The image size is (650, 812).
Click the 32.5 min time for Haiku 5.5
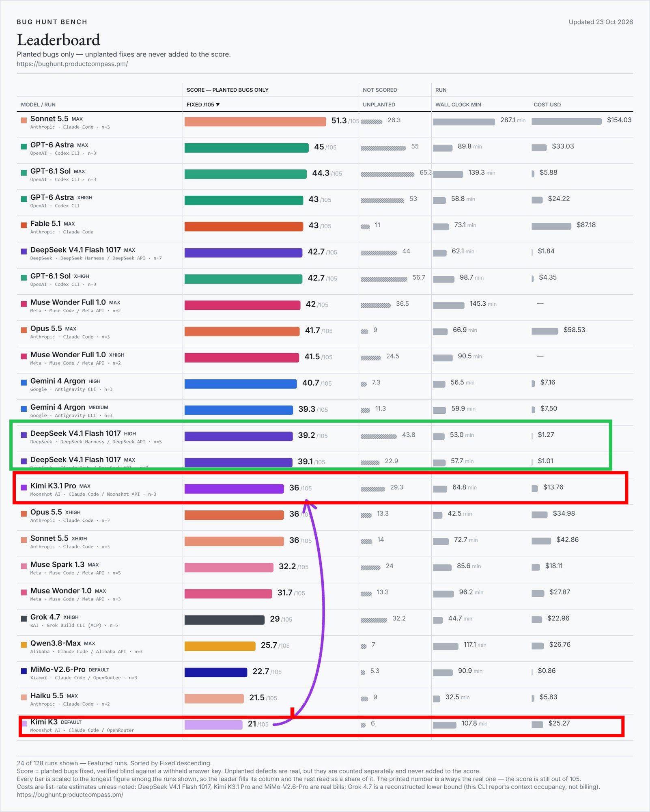pos(457,697)
